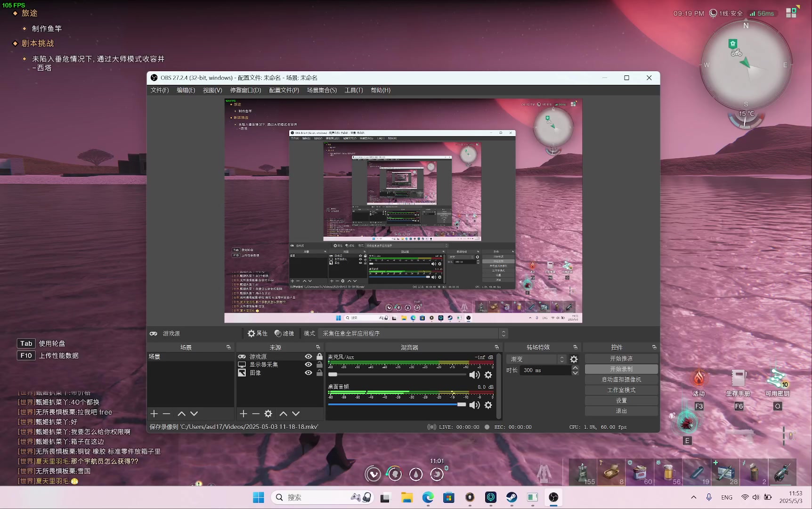Screen dimensions: 812x509
Task: Add a new scene with the plus icon
Action: coord(154,414)
